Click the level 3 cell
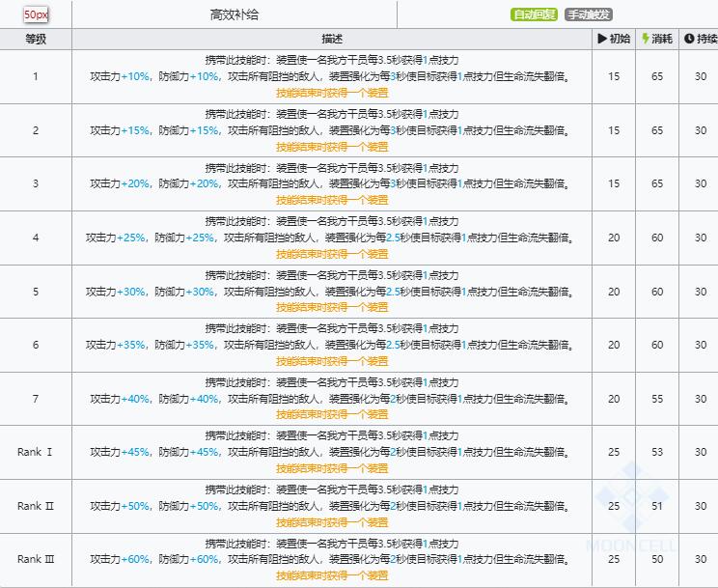This screenshot has width=718, height=588. click(36, 183)
